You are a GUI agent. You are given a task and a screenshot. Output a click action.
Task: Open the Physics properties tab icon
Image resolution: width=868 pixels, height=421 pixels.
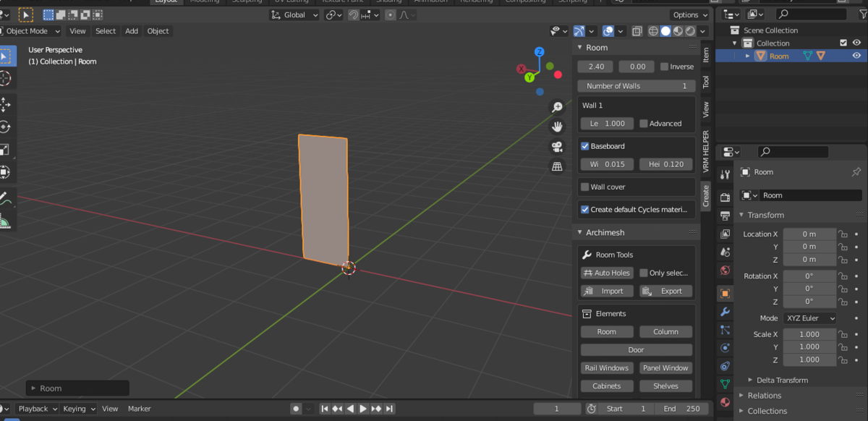[x=726, y=348]
